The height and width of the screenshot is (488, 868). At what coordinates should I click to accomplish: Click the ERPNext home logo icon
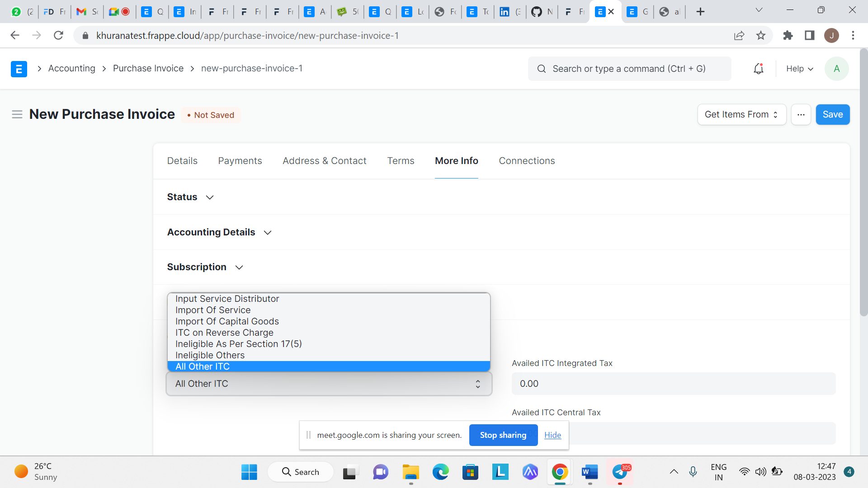[19, 69]
